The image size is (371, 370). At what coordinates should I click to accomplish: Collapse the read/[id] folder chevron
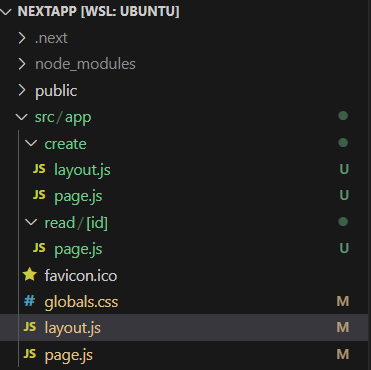coord(31,222)
